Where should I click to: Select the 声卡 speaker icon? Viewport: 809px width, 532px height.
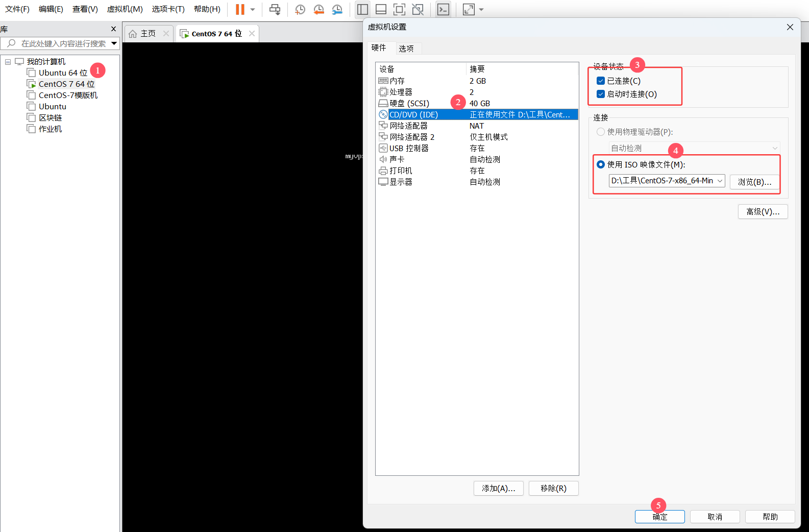click(x=383, y=159)
